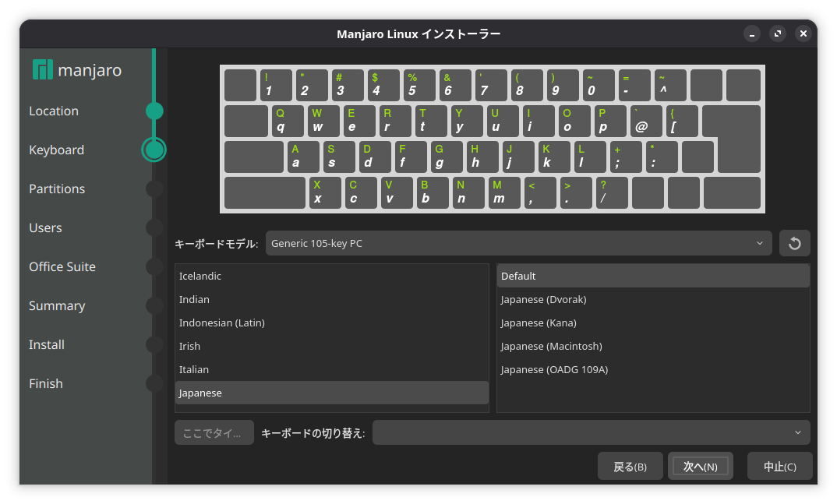
Task: Select Japanese keyboard layout
Action: (331, 393)
